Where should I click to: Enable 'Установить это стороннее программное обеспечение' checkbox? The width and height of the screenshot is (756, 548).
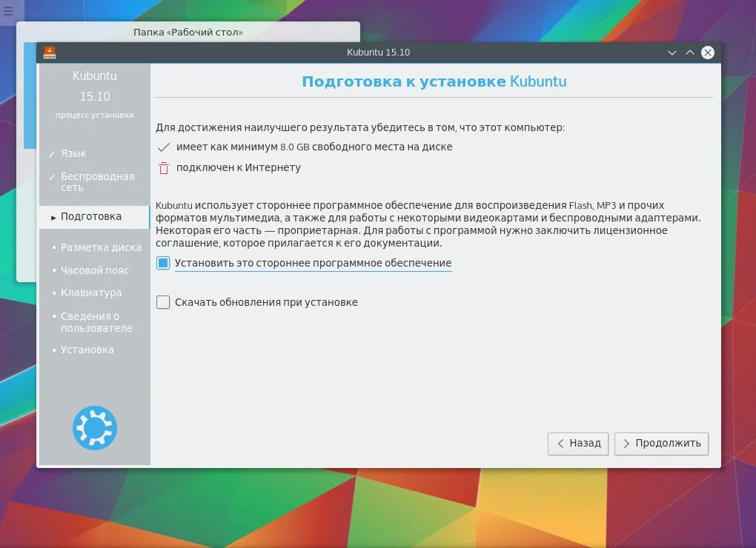(x=163, y=263)
